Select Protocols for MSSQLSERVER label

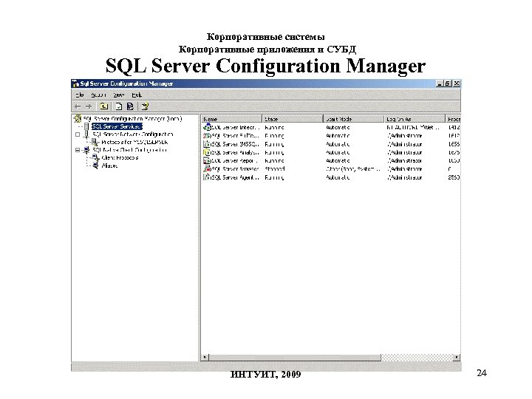pos(134,143)
